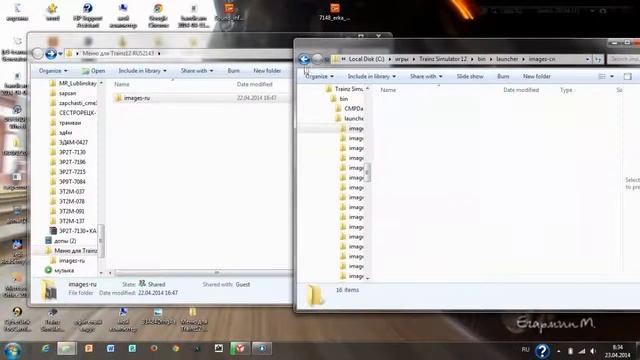Click the change view icon in images-cn window
Screen dimensions: 640x360
602,76
